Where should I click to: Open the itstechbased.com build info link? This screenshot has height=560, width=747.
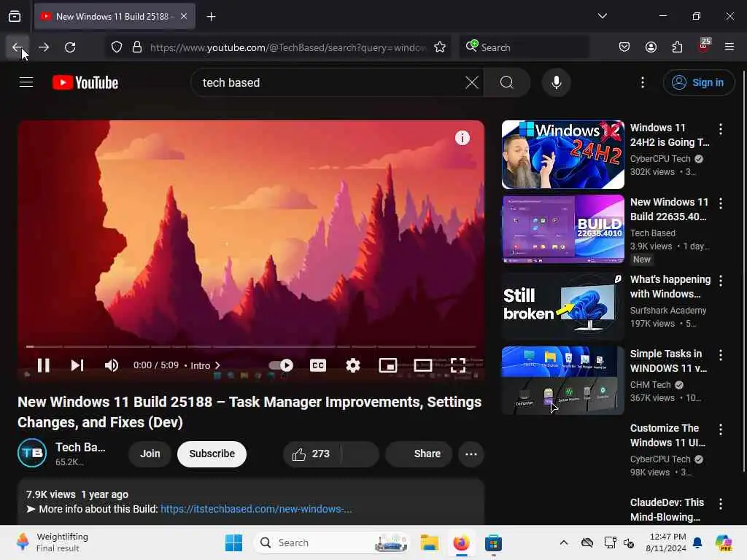(x=256, y=509)
